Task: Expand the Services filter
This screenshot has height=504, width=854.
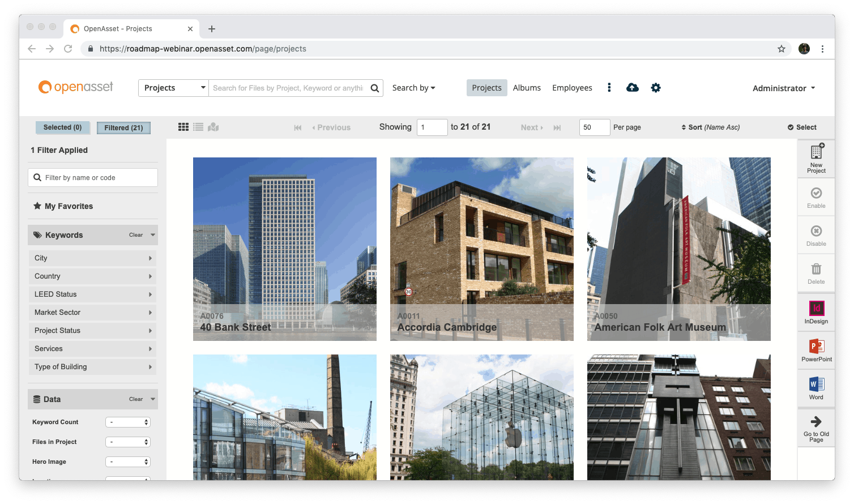Action: (x=93, y=349)
